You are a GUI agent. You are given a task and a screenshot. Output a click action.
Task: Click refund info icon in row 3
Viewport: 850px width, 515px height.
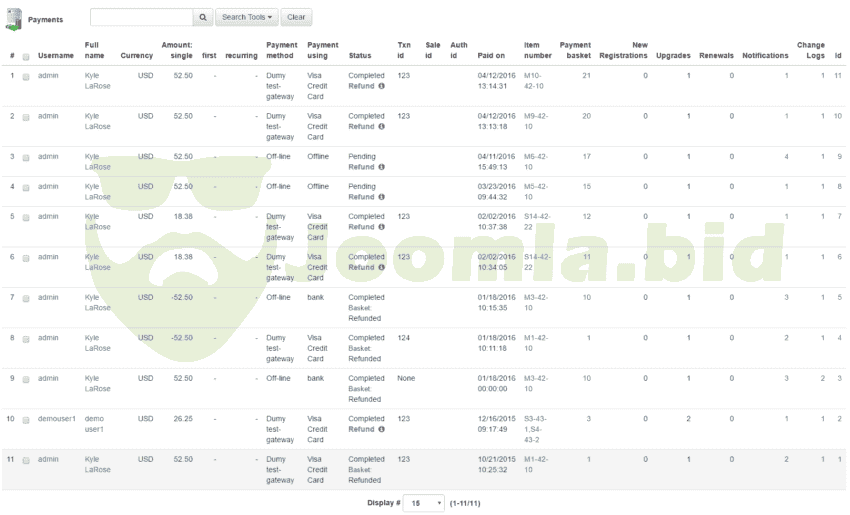(x=381, y=167)
